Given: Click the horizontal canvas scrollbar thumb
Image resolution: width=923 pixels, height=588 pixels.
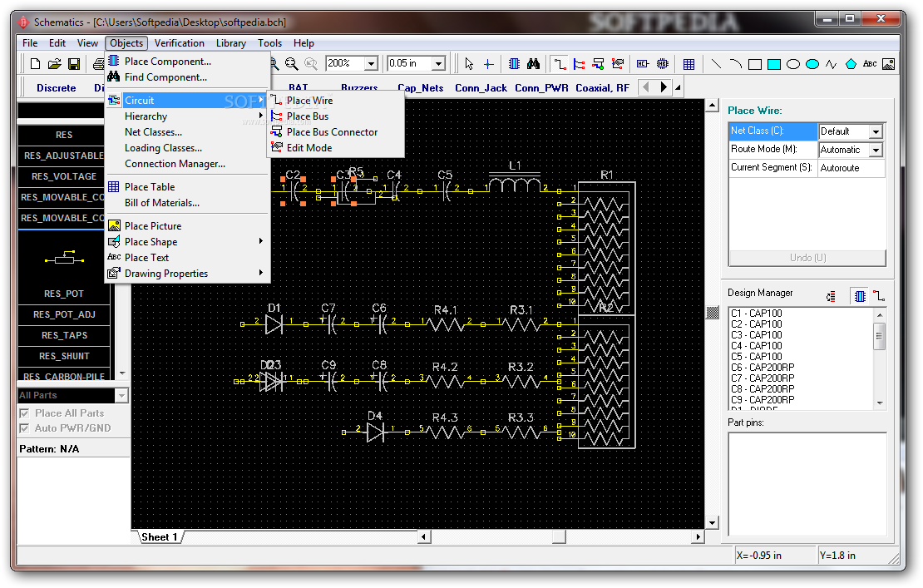Looking at the screenshot, I should click(559, 536).
